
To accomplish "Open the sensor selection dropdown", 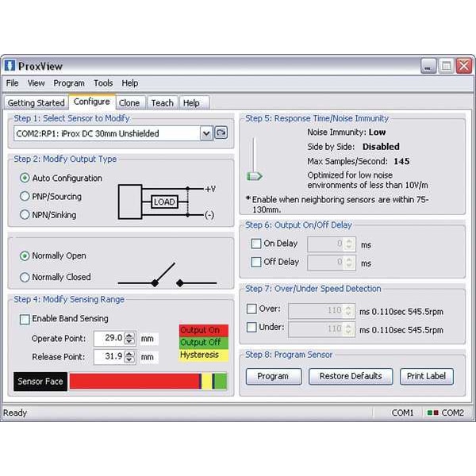I will pyautogui.click(x=206, y=133).
